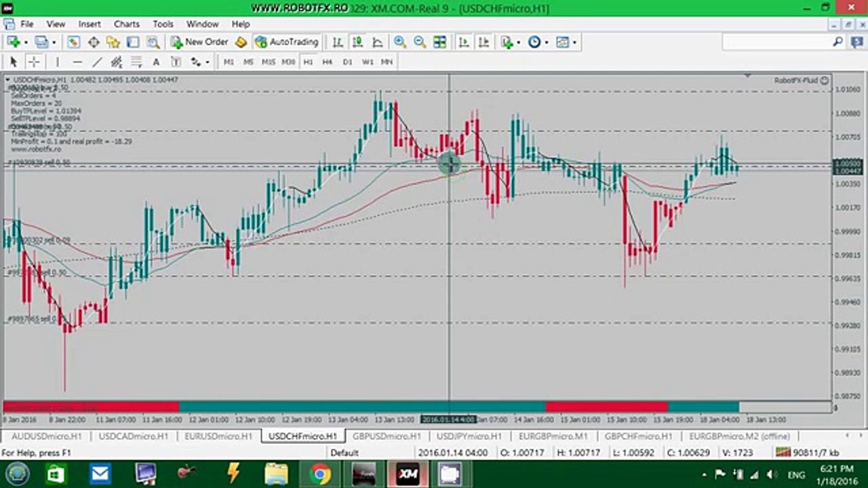The width and height of the screenshot is (868, 488).
Task: Open the Help menu
Action: [x=241, y=24]
